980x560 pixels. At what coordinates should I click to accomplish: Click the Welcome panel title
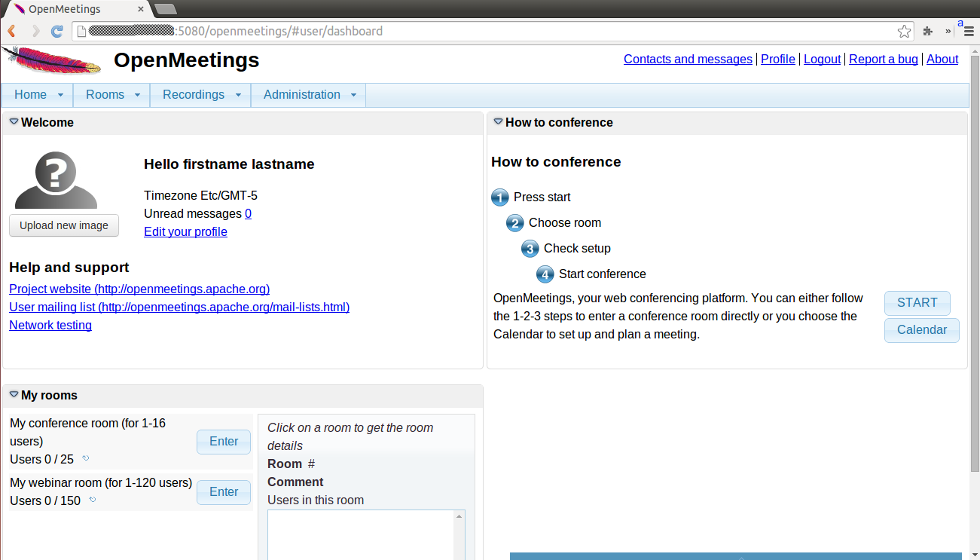pos(47,122)
